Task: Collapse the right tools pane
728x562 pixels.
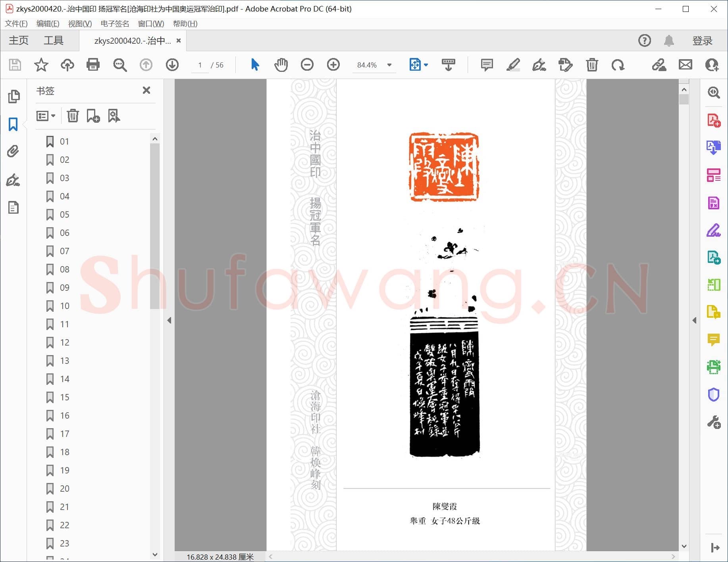Action: pos(694,320)
